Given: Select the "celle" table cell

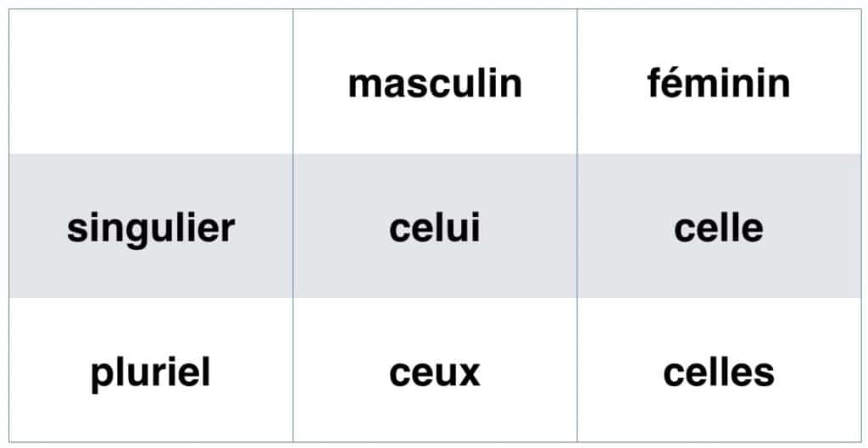Looking at the screenshot, I should (719, 228).
